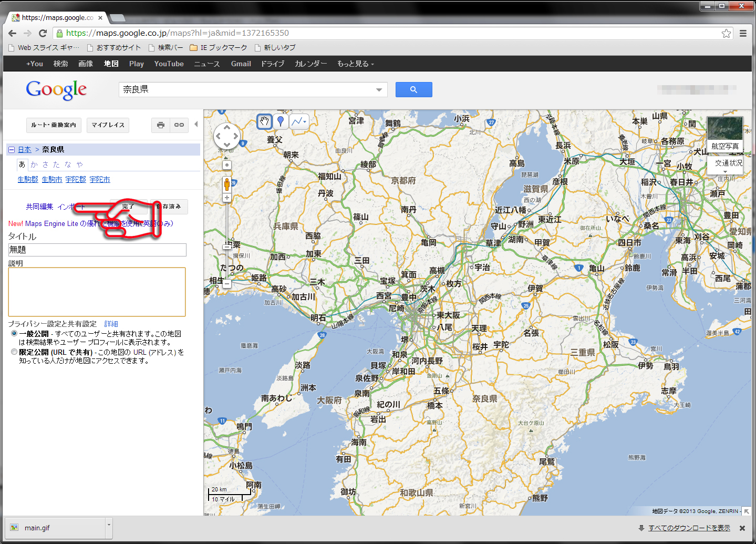This screenshot has height=544, width=756.
Task: Open YouTube in the Google bar
Action: 169,64
